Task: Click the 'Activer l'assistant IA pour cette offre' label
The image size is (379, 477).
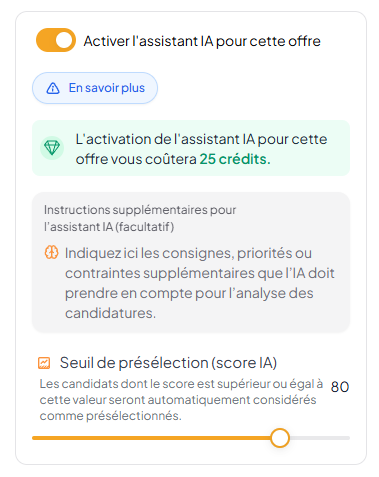Action: pos(202,41)
